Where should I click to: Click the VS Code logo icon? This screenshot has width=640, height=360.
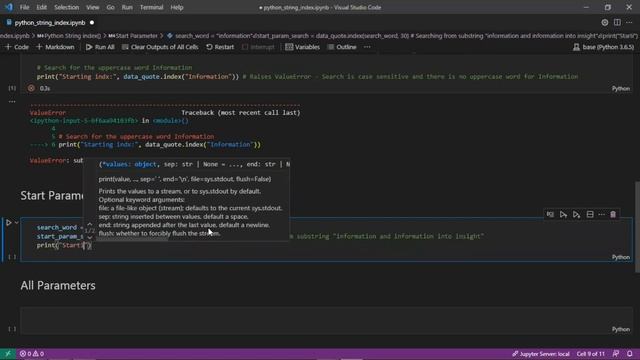tap(9, 7)
